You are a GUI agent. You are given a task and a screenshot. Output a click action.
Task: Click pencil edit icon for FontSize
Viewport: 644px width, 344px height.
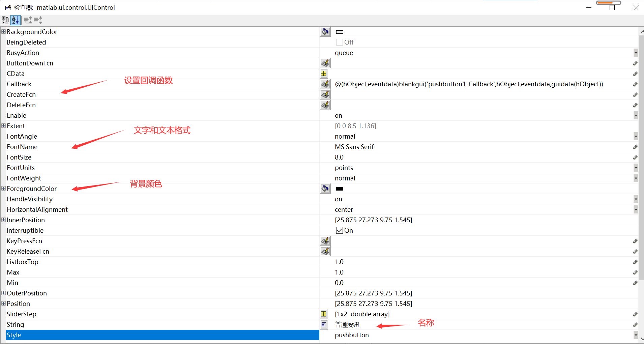coord(635,157)
